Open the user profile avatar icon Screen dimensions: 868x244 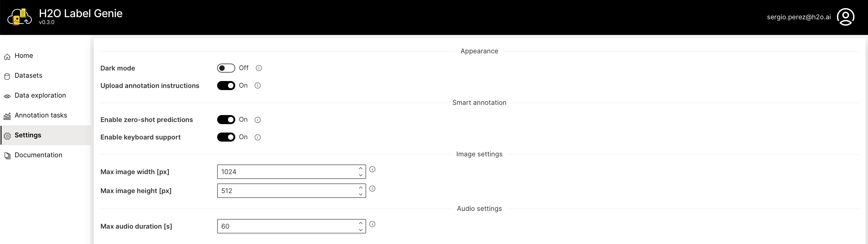click(845, 17)
